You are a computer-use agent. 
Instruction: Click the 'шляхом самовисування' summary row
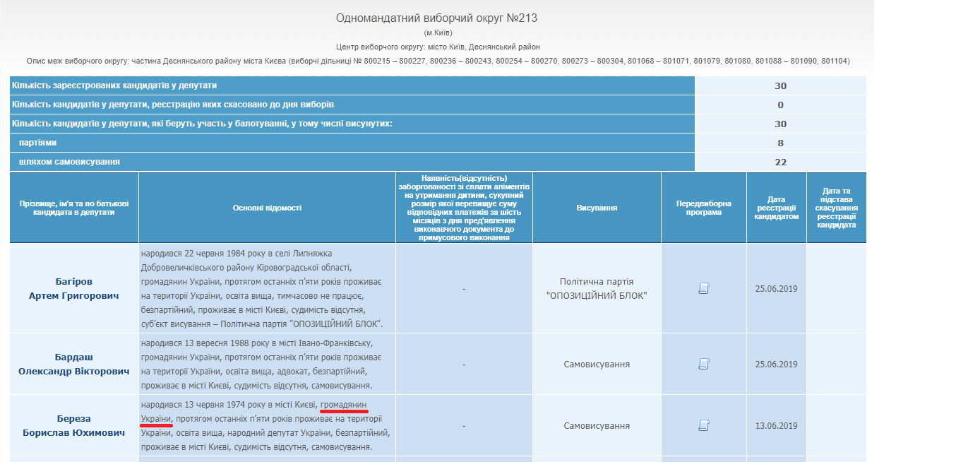tap(69, 162)
